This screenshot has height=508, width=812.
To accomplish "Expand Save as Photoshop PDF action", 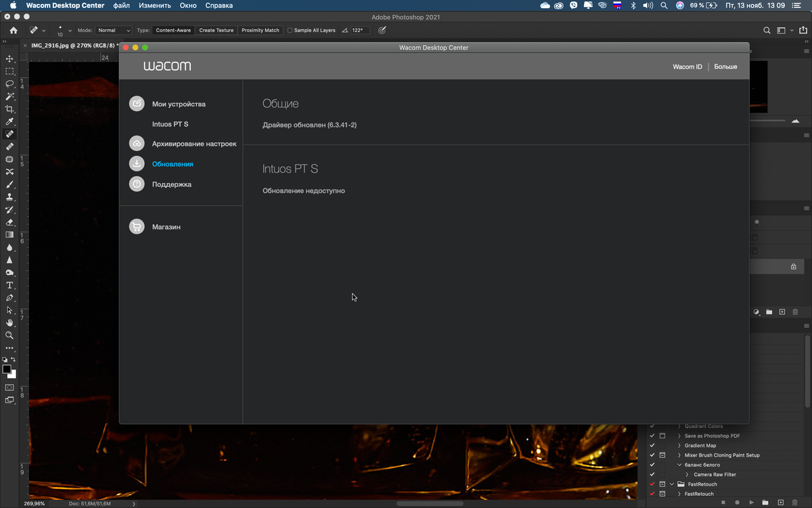I will click(x=679, y=436).
